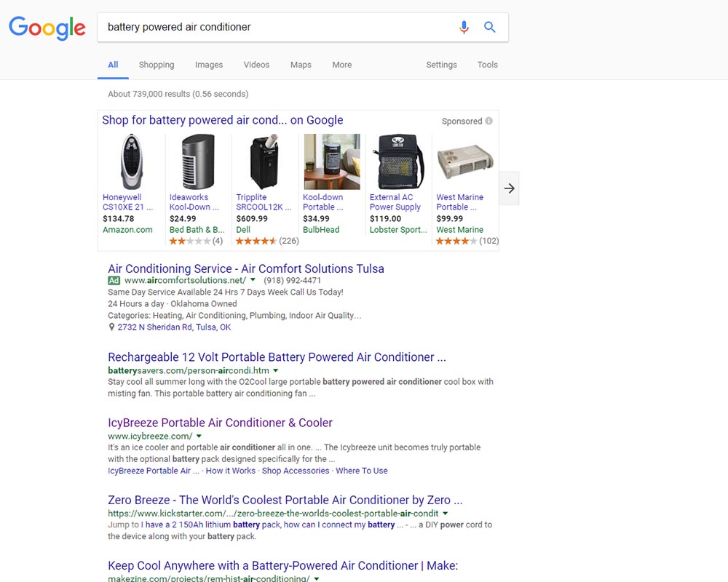Click star rating with 226 reviews

pyautogui.click(x=267, y=241)
